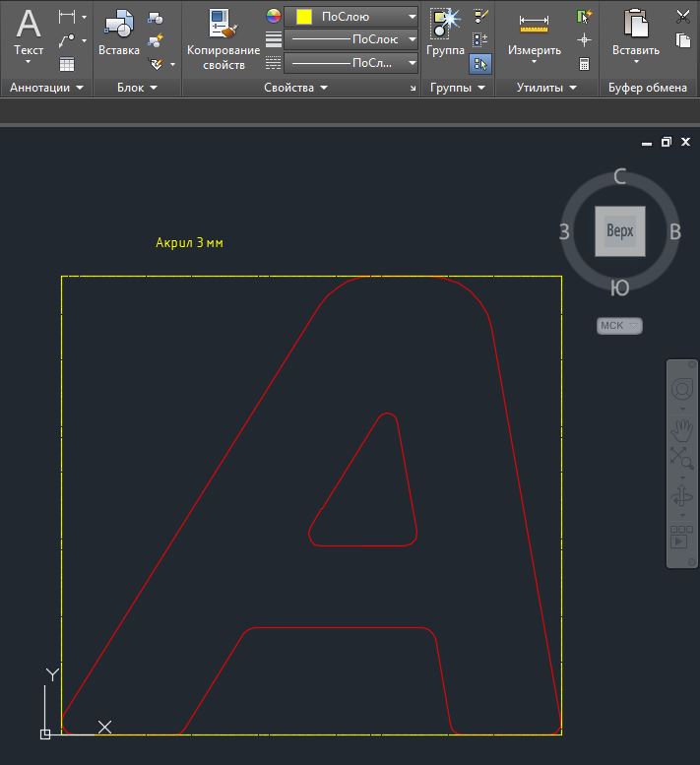Toggle group selection on/off button
The image size is (700, 765).
click(x=480, y=64)
